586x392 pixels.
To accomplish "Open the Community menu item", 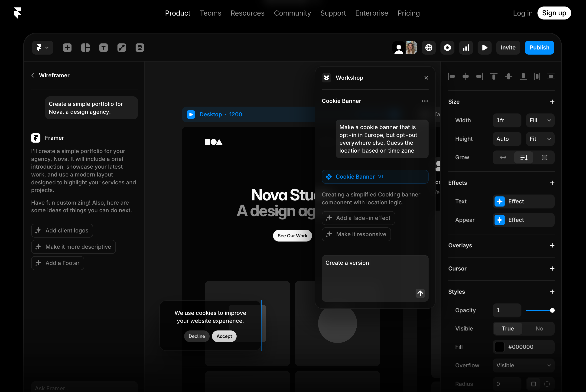I will point(292,13).
